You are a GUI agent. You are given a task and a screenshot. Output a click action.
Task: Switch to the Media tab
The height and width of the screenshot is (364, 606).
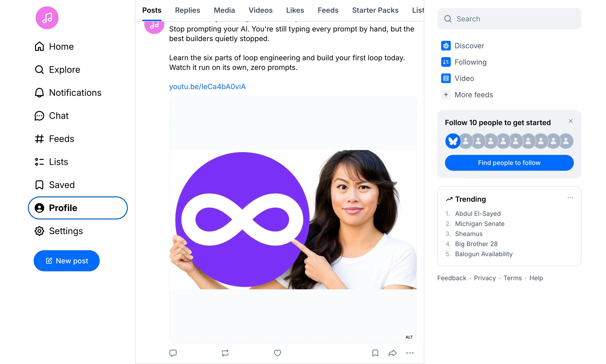coord(224,10)
